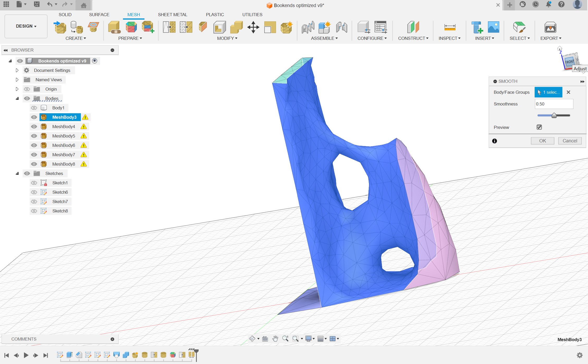Click the Scale mesh icon

tap(270, 27)
